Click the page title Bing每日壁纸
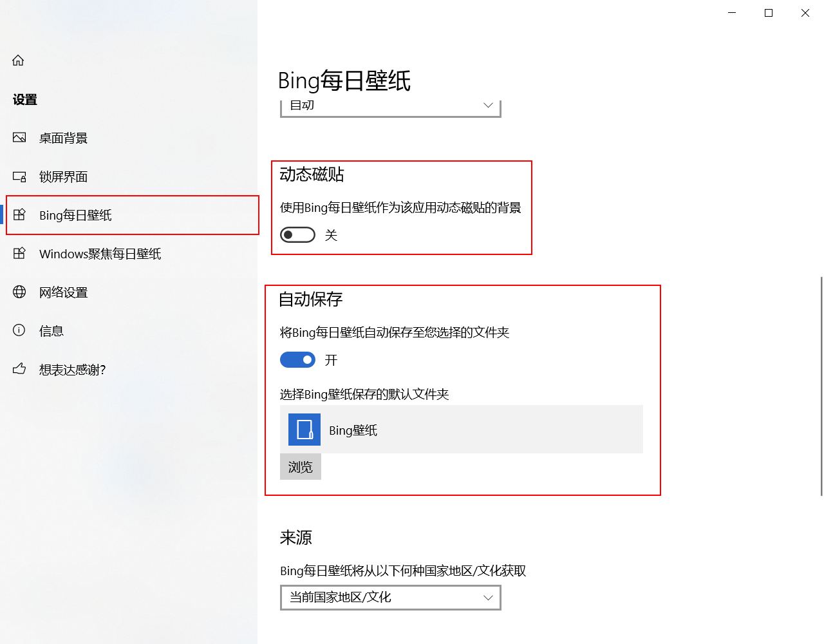Screen dimensions: 824x644 pos(344,80)
